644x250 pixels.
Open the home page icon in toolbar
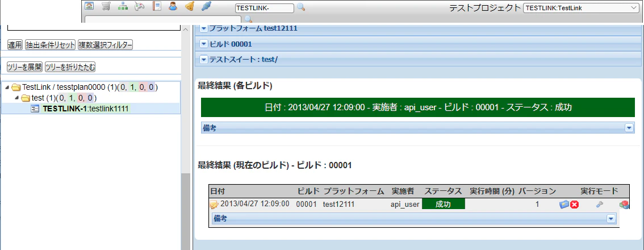point(89,6)
